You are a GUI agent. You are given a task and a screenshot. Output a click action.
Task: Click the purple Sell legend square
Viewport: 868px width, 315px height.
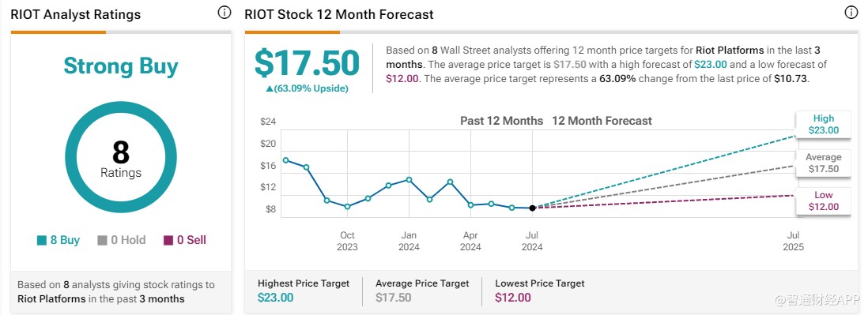point(168,240)
